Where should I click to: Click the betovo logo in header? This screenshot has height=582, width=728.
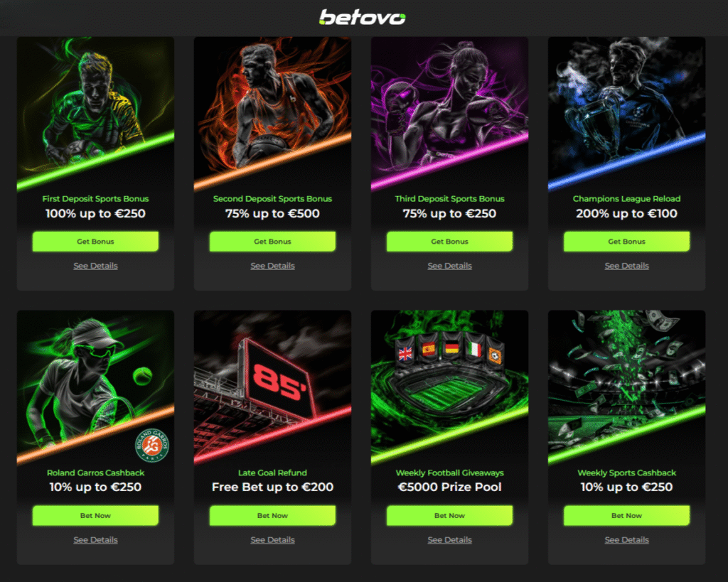[x=362, y=17]
